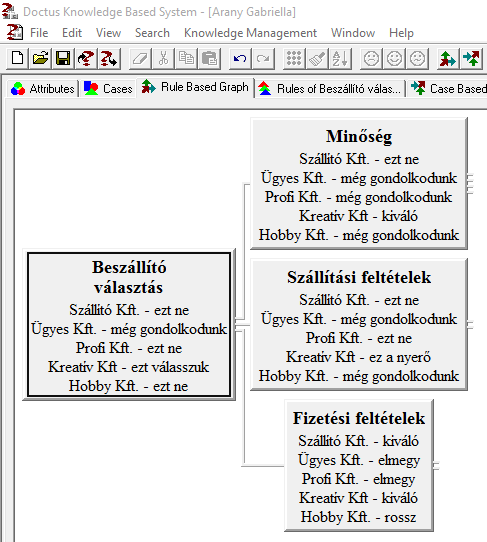Click the Paste clipboard icon
Image resolution: width=487 pixels, height=542 pixels.
point(209,58)
